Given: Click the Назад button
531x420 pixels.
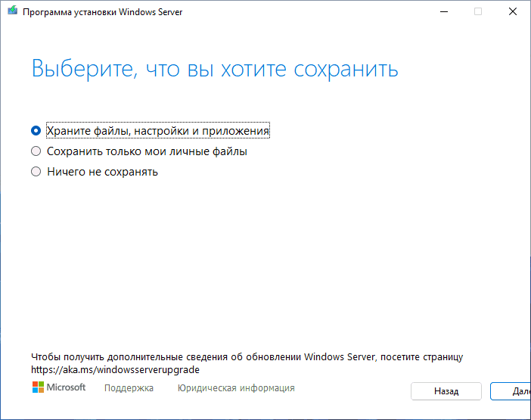Looking at the screenshot, I should [446, 391].
